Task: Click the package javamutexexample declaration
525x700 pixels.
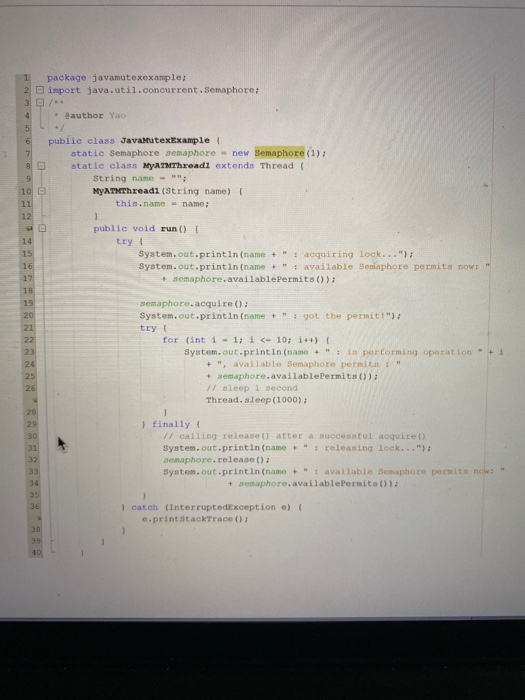Action: pos(117,78)
